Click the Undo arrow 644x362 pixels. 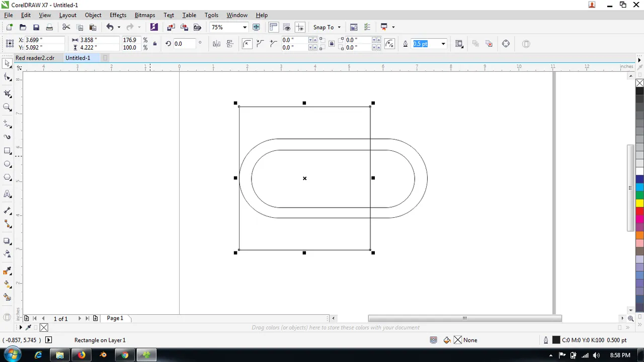click(x=110, y=27)
